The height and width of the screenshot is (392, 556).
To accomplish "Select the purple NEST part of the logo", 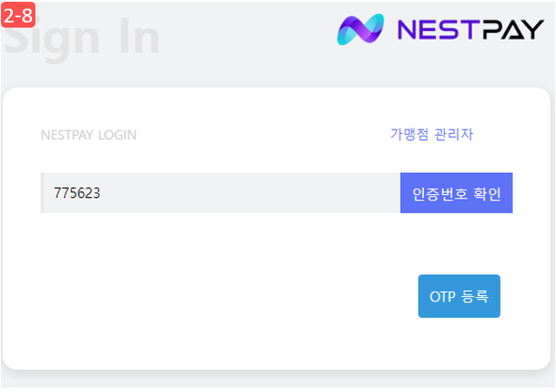I will (436, 29).
